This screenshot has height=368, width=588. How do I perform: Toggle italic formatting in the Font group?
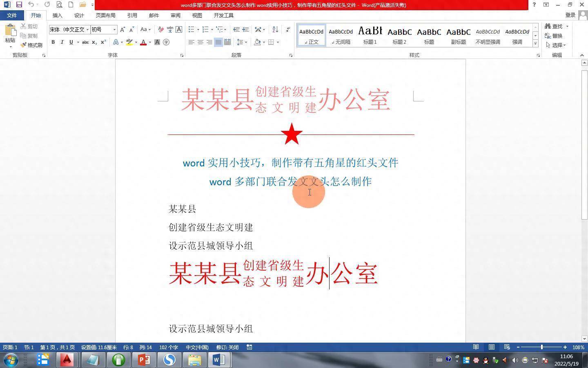pos(62,42)
